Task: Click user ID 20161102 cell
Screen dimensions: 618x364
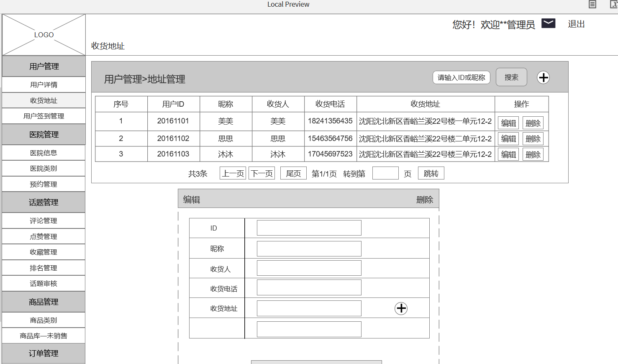Action: click(x=173, y=138)
